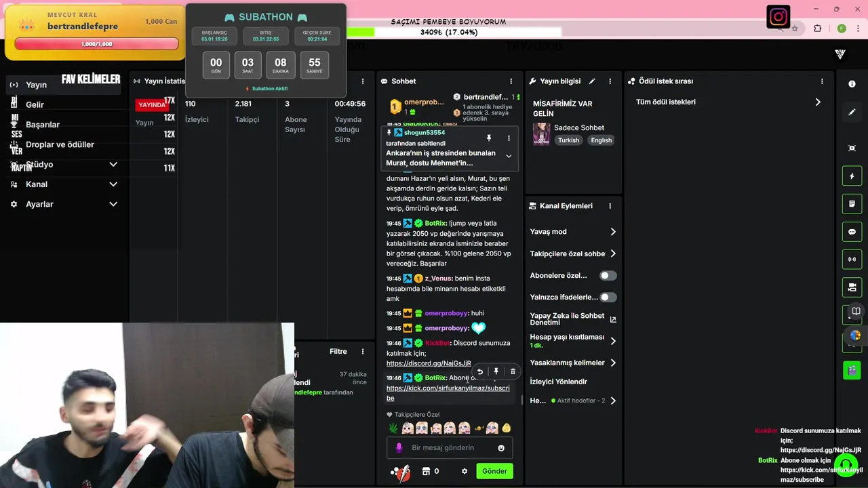
Task: Delete the BotRix Abone message
Action: pos(513,371)
